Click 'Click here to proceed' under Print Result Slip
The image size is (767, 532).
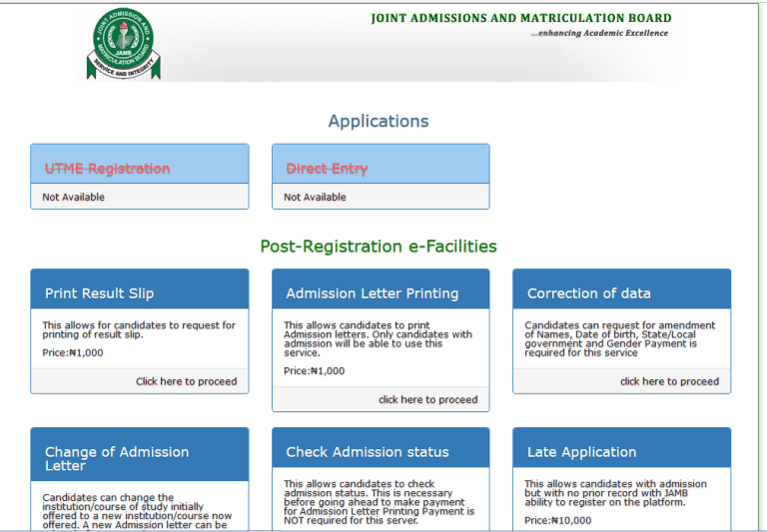(x=187, y=381)
